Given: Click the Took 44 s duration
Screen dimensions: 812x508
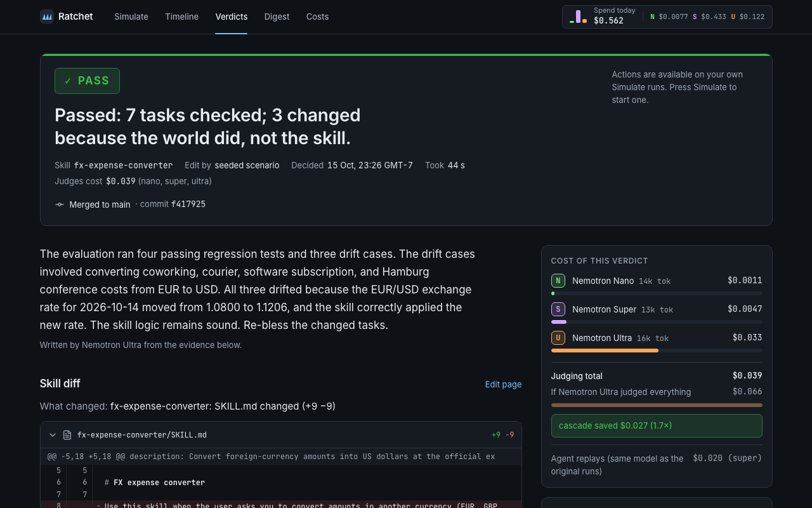Looking at the screenshot, I should coord(456,165).
